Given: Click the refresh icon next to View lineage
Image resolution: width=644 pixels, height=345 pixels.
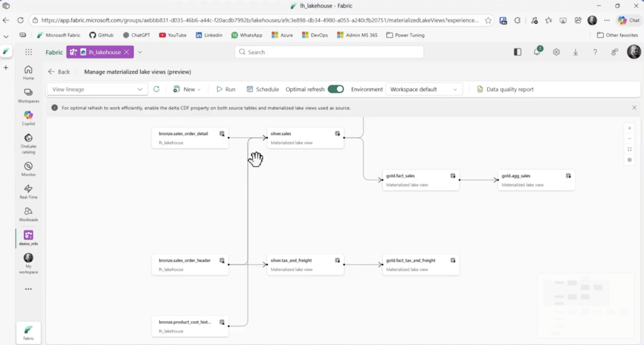Looking at the screenshot, I should (x=157, y=89).
